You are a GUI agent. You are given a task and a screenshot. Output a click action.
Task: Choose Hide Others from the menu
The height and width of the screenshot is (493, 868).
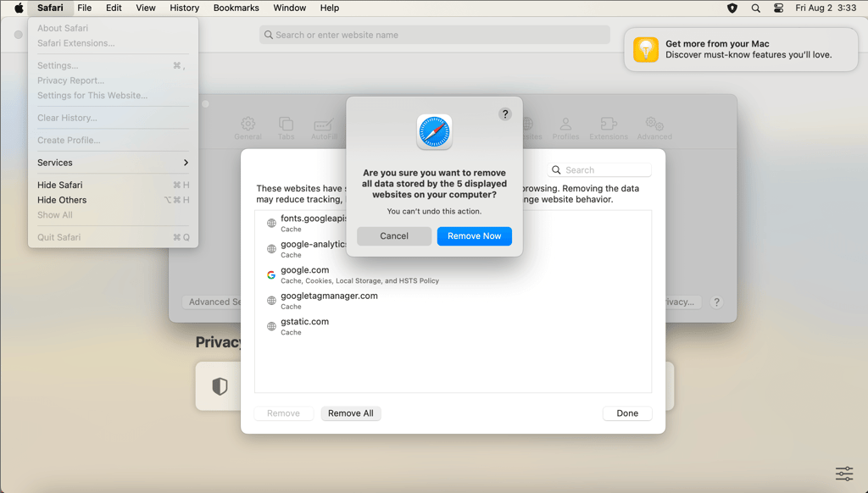click(x=113, y=200)
